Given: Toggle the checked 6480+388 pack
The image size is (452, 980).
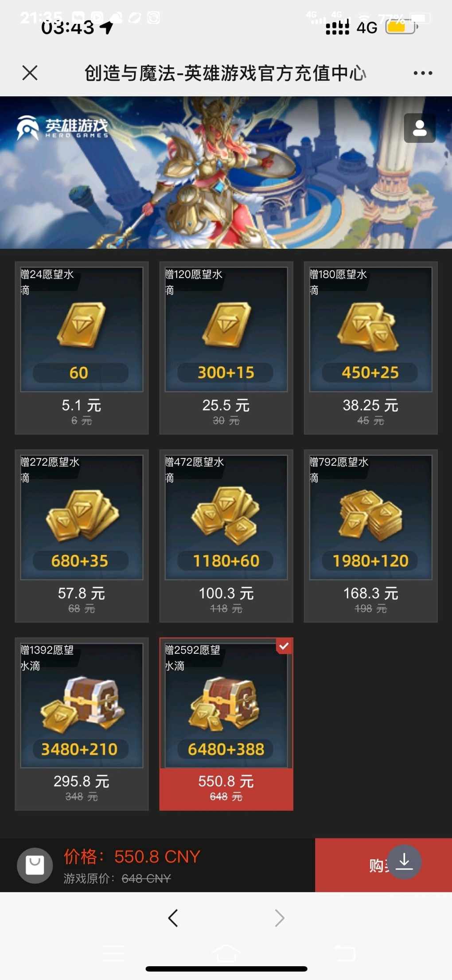Looking at the screenshot, I should tap(226, 724).
